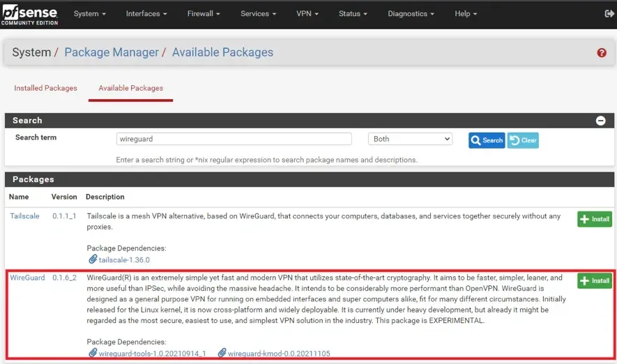Open the Diagnostics menu

pyautogui.click(x=411, y=14)
